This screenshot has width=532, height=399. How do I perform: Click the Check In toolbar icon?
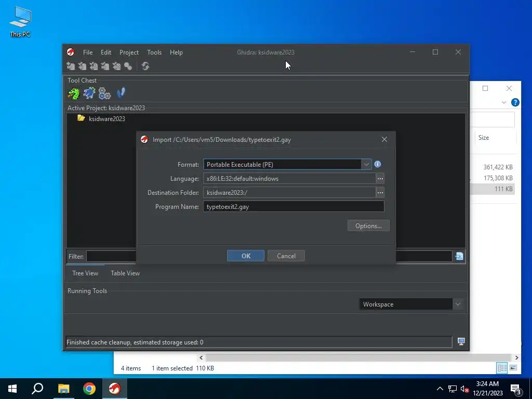(105, 66)
